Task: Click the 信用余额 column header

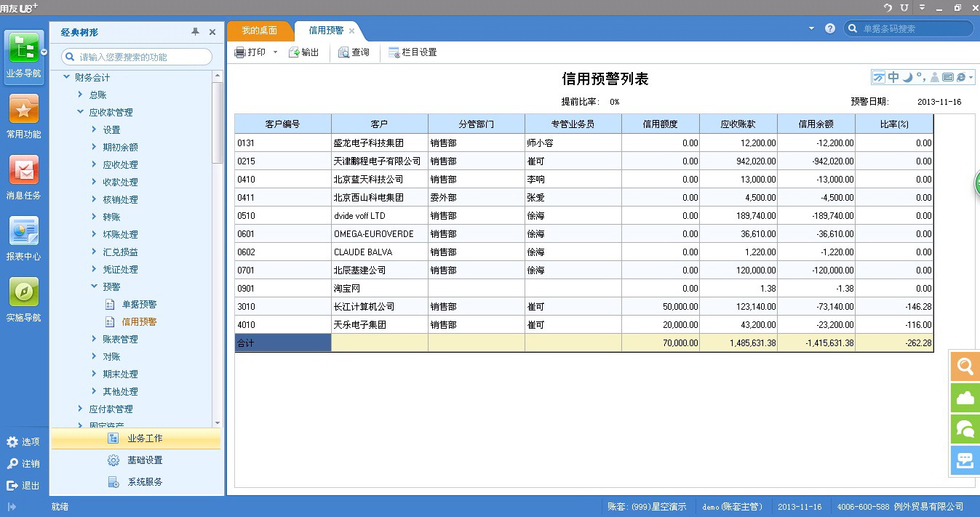Action: (816, 124)
